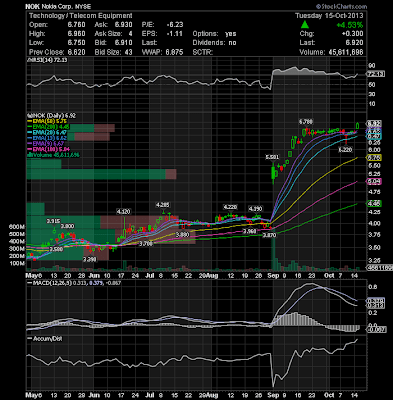
Task: Click the Technology / Telecom Equipment sector label
Action: [x=81, y=16]
